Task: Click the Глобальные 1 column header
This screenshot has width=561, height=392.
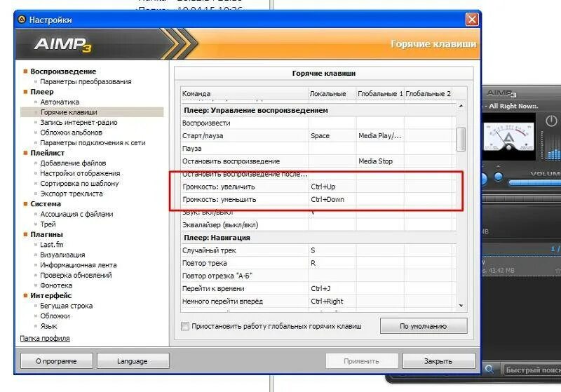Action: coord(380,93)
